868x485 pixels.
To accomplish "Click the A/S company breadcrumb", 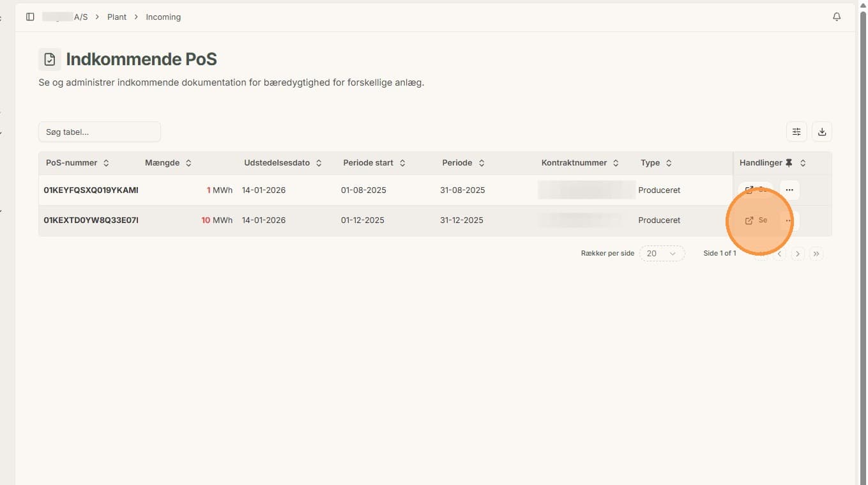I will [65, 17].
